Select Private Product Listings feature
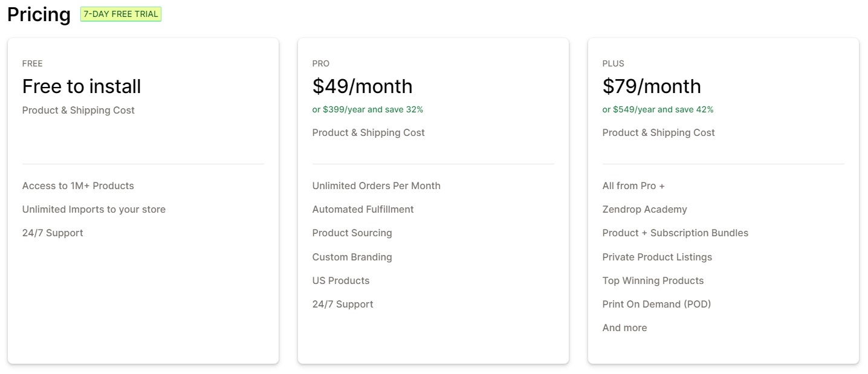Viewport: 868px width, 374px height. pos(657,257)
